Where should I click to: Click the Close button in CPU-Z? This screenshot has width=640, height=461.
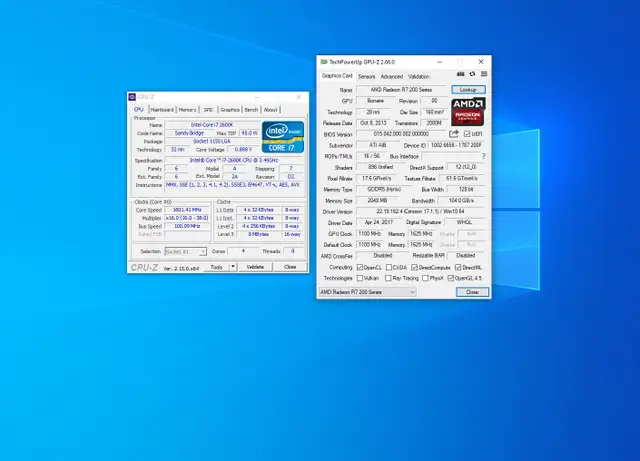coord(290,267)
